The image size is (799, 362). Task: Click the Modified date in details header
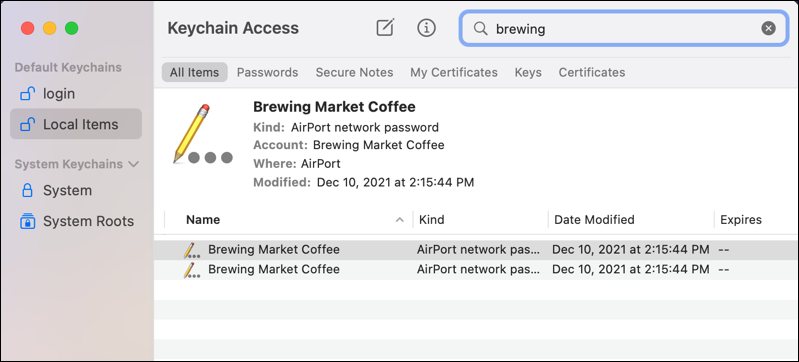click(x=395, y=182)
